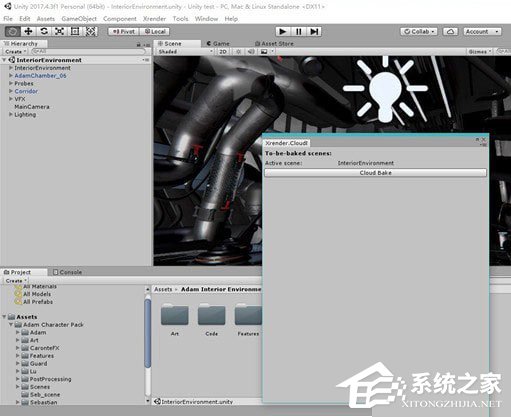Start Play mode

click(283, 32)
